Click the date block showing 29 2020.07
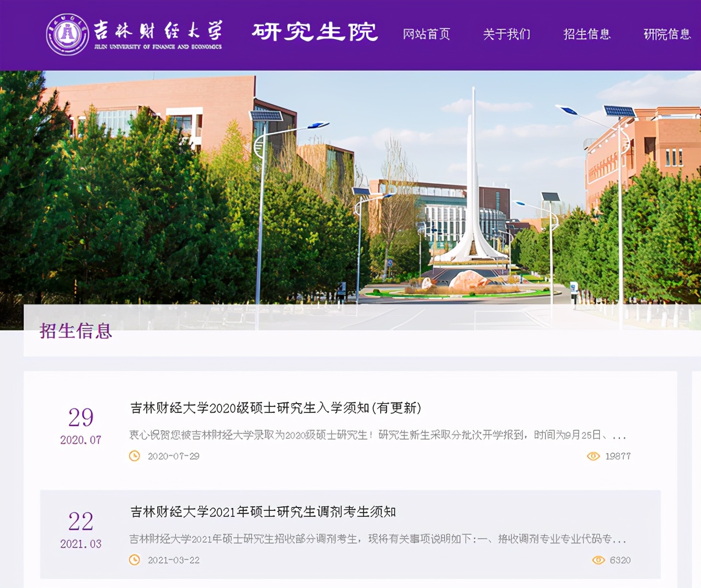 point(80,425)
